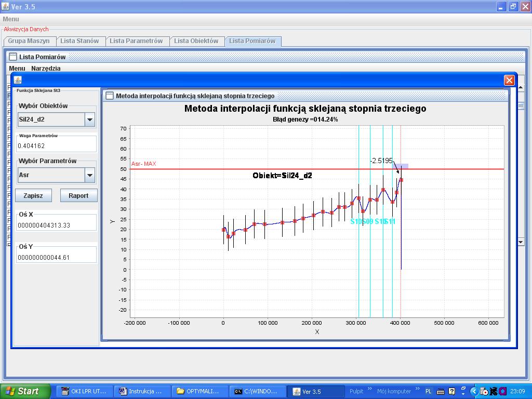Click the Windows Start button
Screen dimensions: 532x399
(25, 391)
